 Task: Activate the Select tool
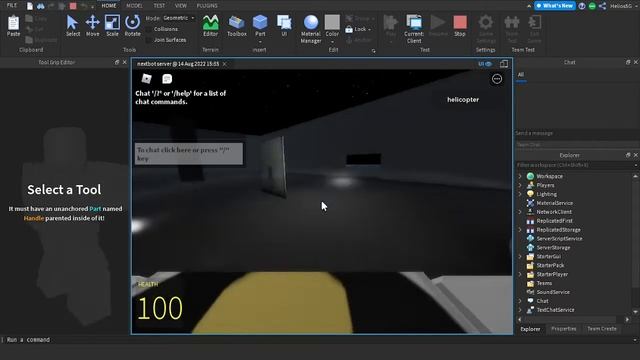pos(73,26)
